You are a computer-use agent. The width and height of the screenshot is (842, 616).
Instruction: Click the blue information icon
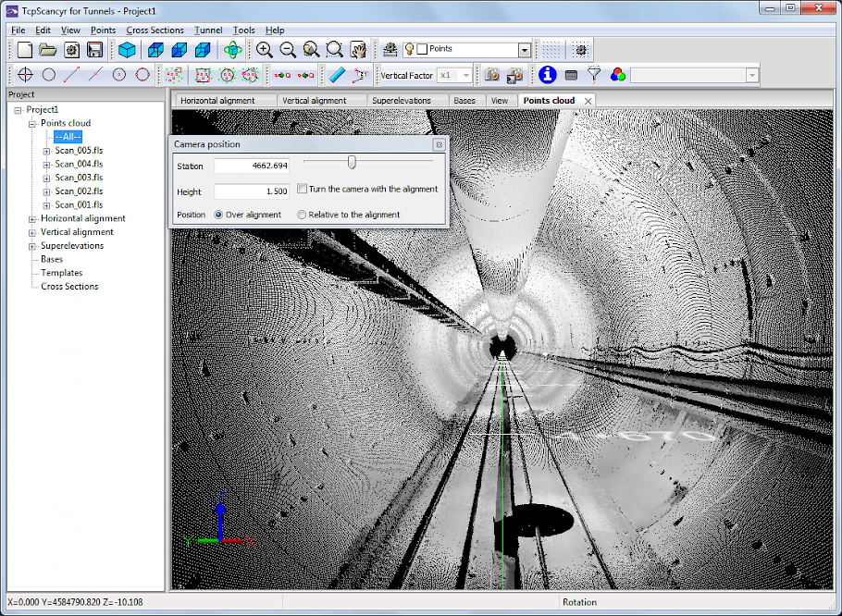pyautogui.click(x=548, y=75)
